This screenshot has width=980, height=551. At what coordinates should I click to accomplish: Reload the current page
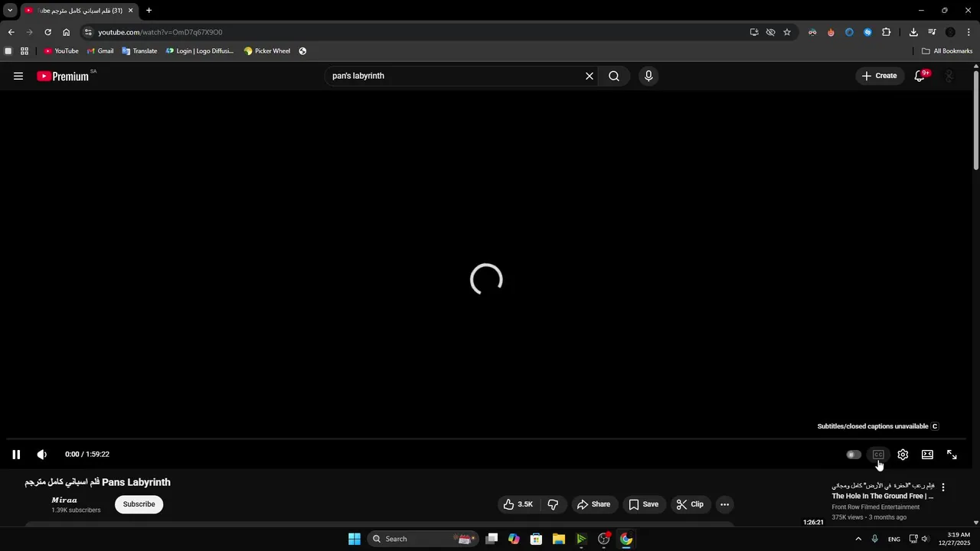coord(47,32)
